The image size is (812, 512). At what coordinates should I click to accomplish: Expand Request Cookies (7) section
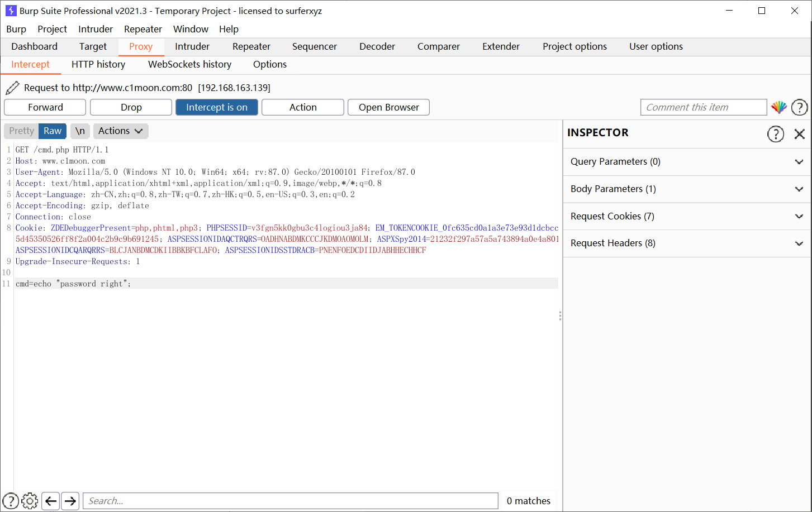pyautogui.click(x=687, y=216)
